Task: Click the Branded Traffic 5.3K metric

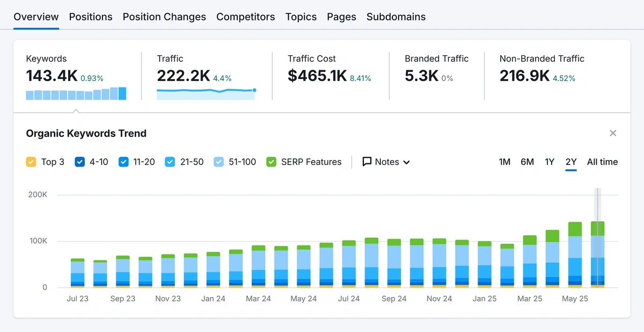Action: tap(422, 76)
